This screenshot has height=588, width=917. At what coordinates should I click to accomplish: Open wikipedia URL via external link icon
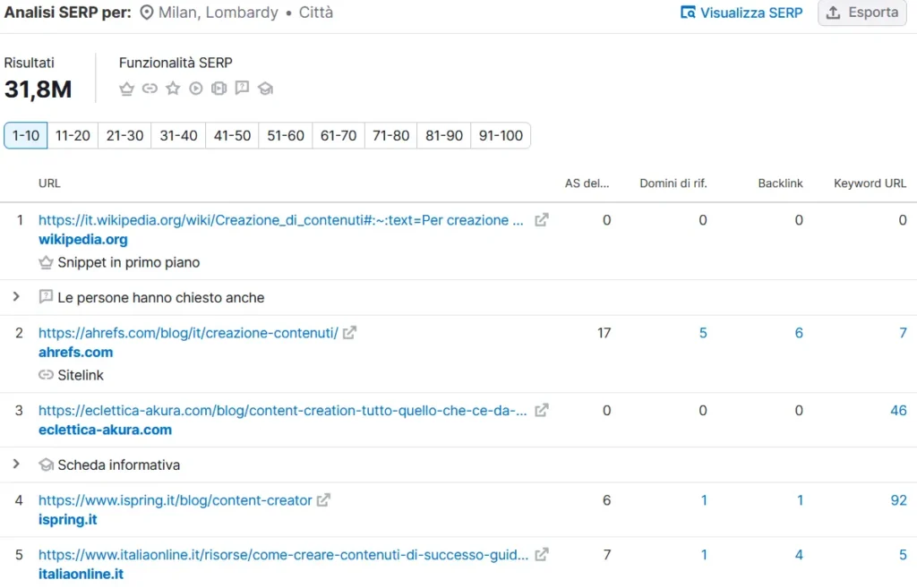pyautogui.click(x=542, y=220)
